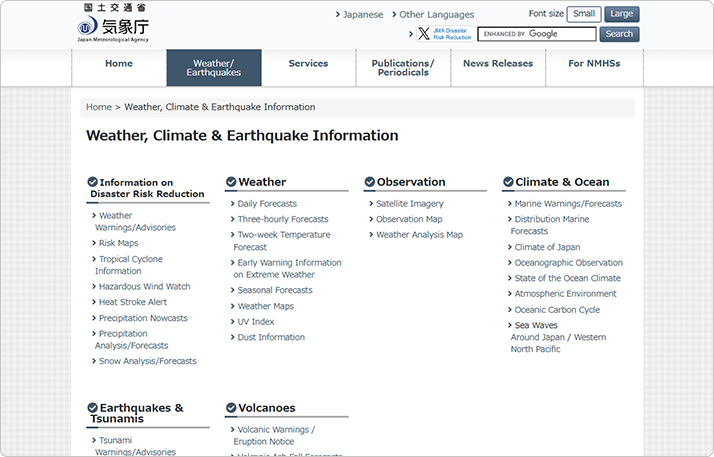Open Weather Analysis Map link
714x457 pixels.
click(x=419, y=235)
